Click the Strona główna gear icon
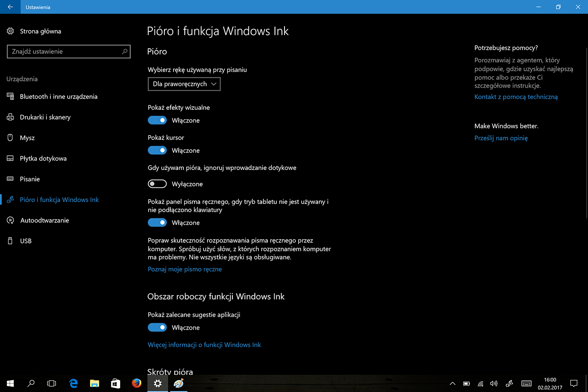Image resolution: width=588 pixels, height=392 pixels. pyautogui.click(x=10, y=31)
